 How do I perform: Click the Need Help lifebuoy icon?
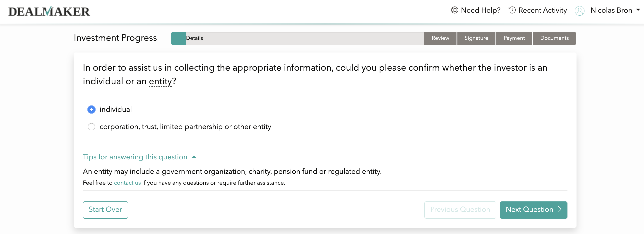point(454,10)
